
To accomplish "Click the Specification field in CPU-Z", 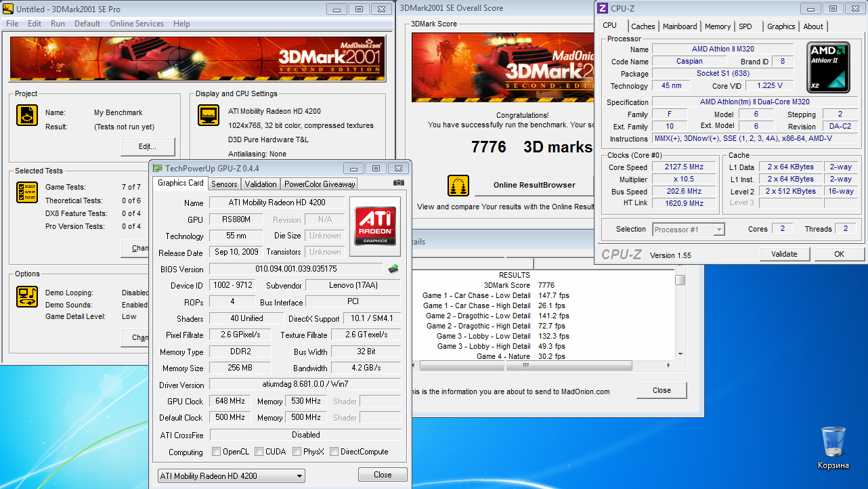I will point(755,102).
